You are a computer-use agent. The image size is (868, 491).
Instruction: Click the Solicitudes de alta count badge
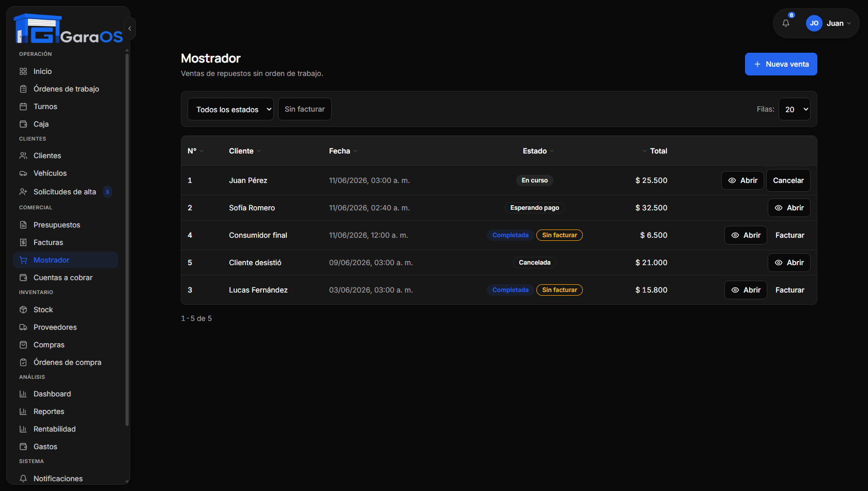[107, 192]
